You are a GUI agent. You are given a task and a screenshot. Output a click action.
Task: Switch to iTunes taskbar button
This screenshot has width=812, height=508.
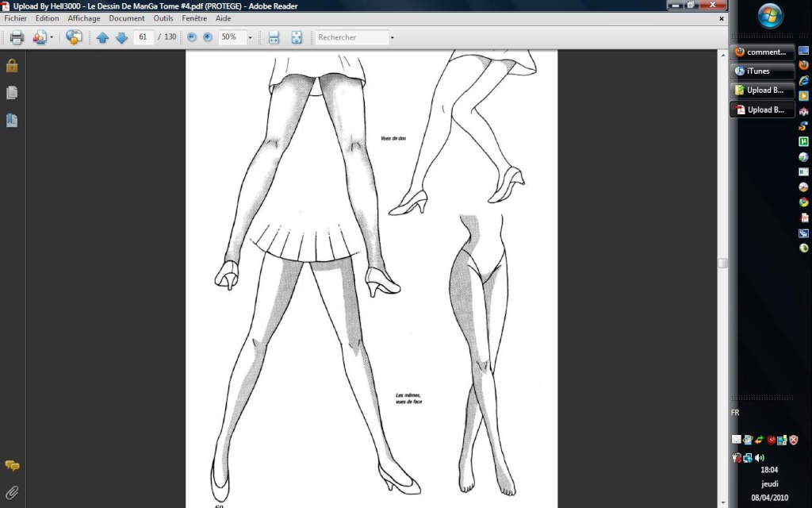tap(762, 71)
